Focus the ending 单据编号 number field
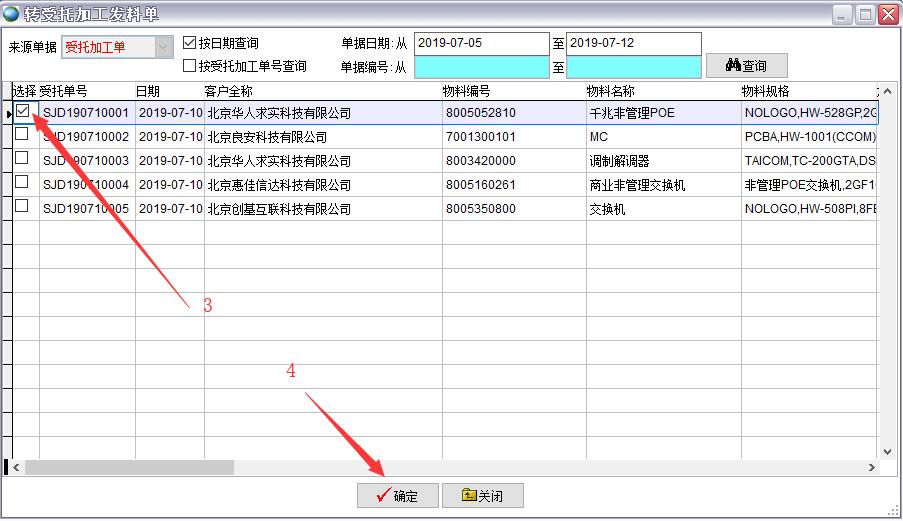This screenshot has height=521, width=903. tap(633, 67)
